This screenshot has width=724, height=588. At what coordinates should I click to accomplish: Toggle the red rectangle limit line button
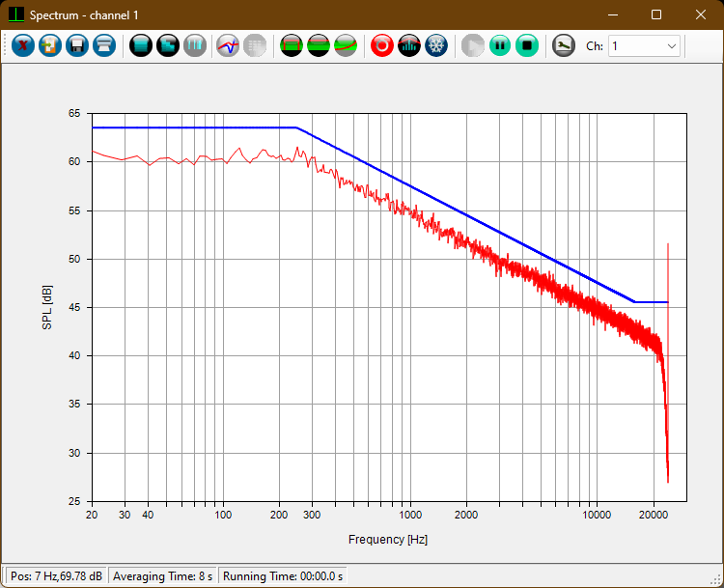pyautogui.click(x=292, y=45)
